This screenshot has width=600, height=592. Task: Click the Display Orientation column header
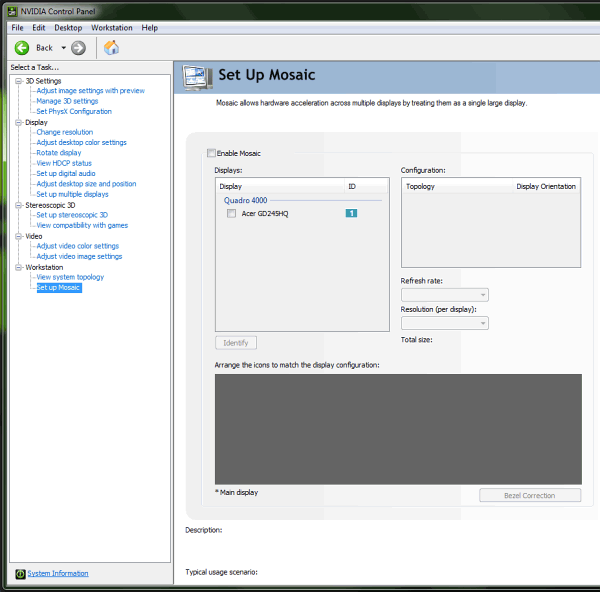pyautogui.click(x=546, y=186)
